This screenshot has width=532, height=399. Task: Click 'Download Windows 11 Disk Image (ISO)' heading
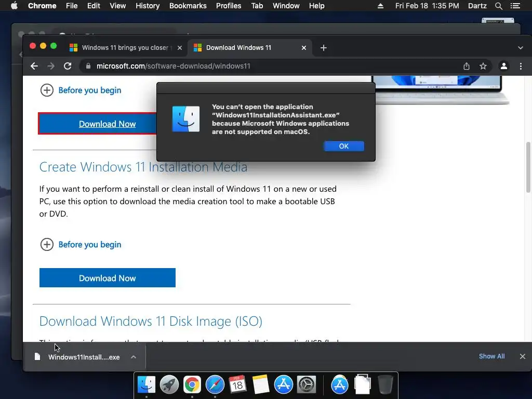tap(151, 321)
